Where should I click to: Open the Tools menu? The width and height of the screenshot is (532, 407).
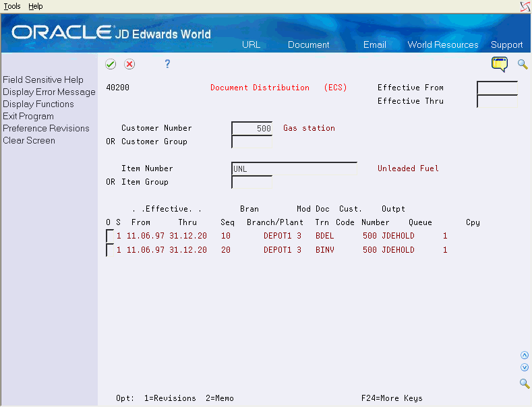(x=12, y=6)
